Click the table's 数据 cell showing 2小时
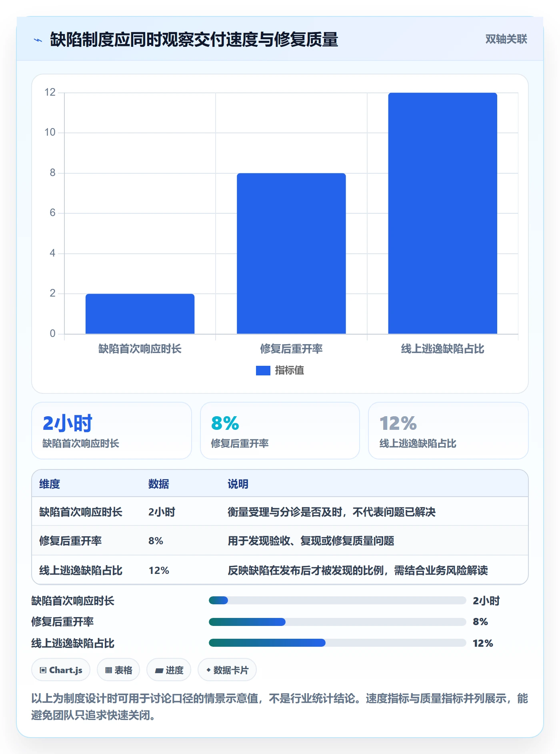This screenshot has height=754, width=560. pyautogui.click(x=162, y=512)
